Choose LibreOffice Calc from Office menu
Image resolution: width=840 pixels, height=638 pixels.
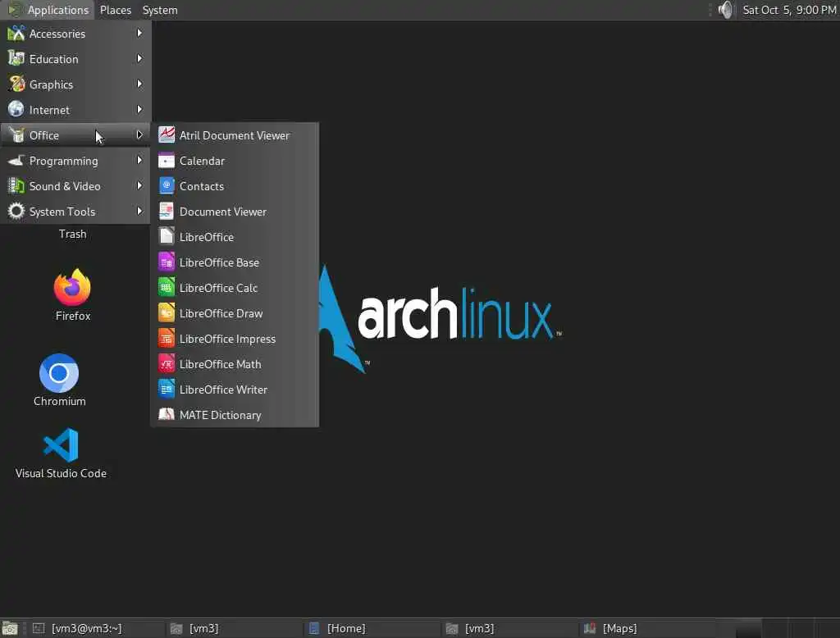click(235, 288)
